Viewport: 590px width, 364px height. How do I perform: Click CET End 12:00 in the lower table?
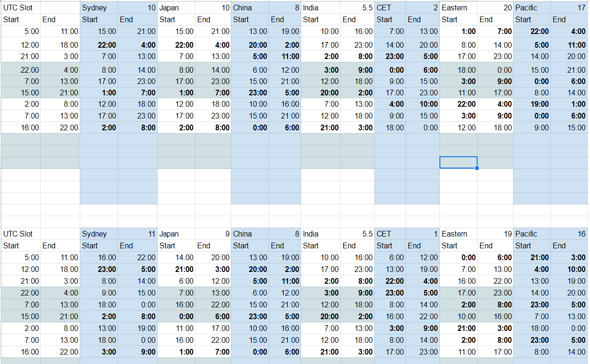pyautogui.click(x=422, y=257)
